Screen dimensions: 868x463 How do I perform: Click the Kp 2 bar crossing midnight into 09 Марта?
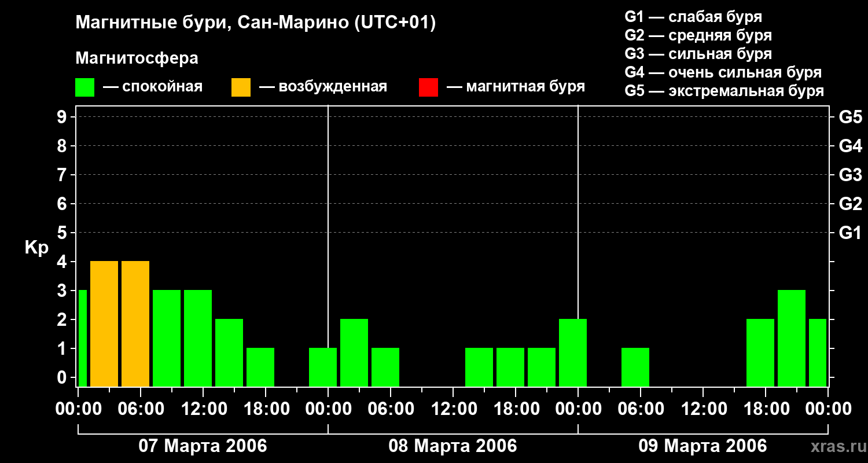point(573,352)
